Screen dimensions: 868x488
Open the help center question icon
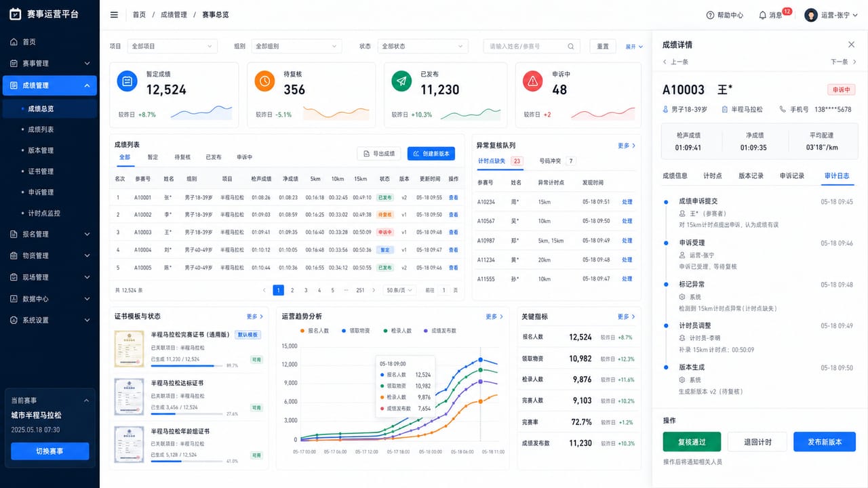point(710,15)
